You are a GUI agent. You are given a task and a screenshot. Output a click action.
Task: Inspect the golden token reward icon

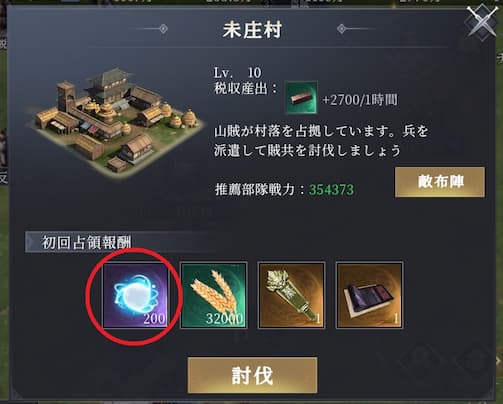click(291, 295)
